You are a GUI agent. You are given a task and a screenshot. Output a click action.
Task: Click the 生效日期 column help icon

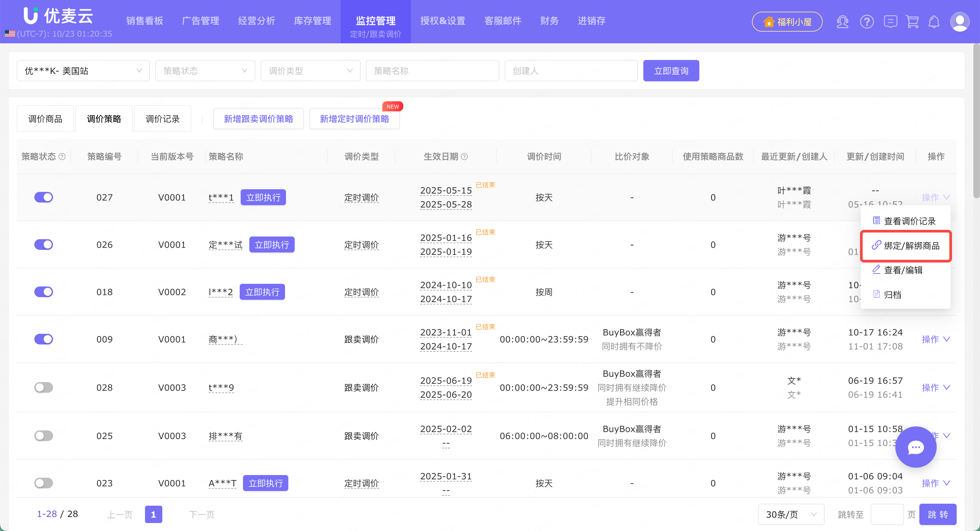click(465, 157)
